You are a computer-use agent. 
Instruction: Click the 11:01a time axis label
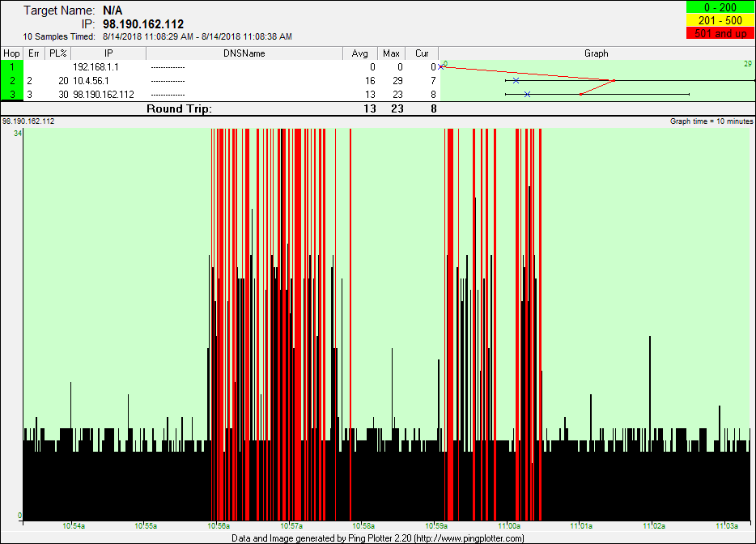pos(580,526)
